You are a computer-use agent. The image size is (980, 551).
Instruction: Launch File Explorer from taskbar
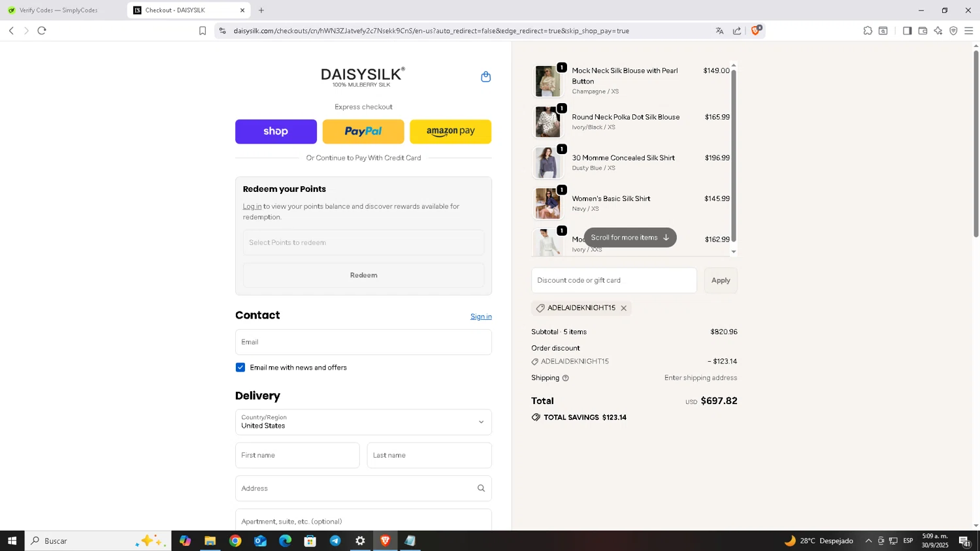click(210, 541)
